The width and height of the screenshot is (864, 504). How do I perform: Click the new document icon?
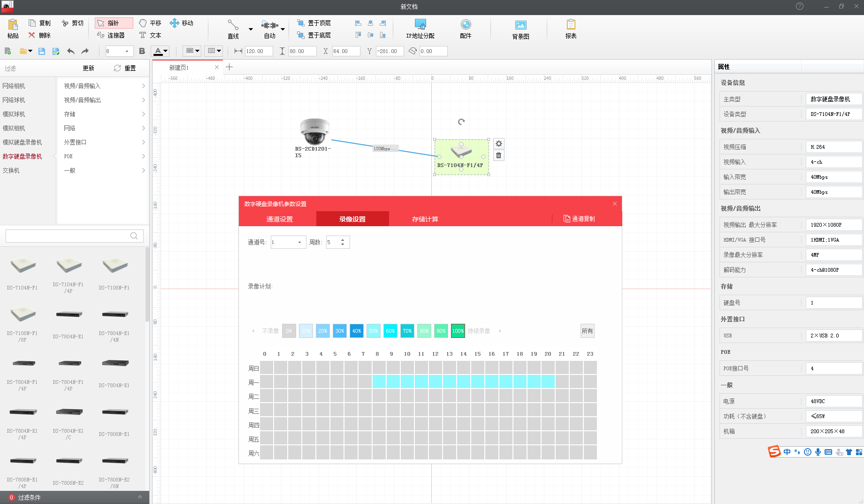tap(8, 51)
